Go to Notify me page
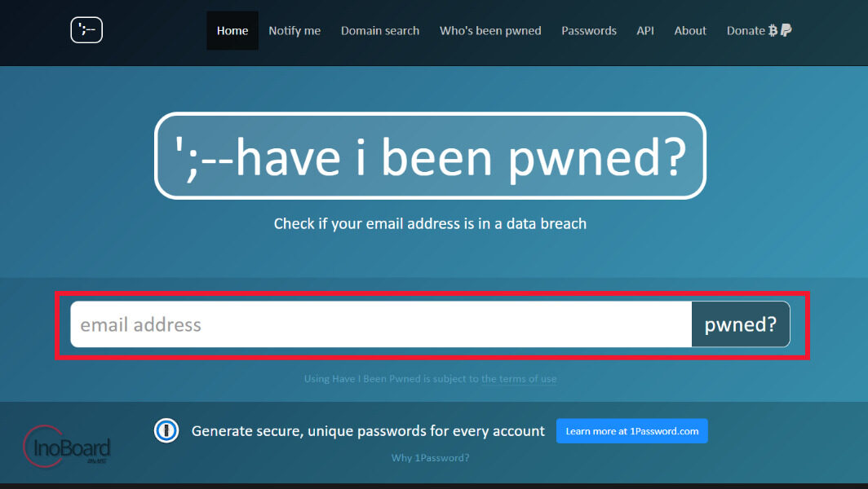This screenshot has height=489, width=868. tap(294, 30)
